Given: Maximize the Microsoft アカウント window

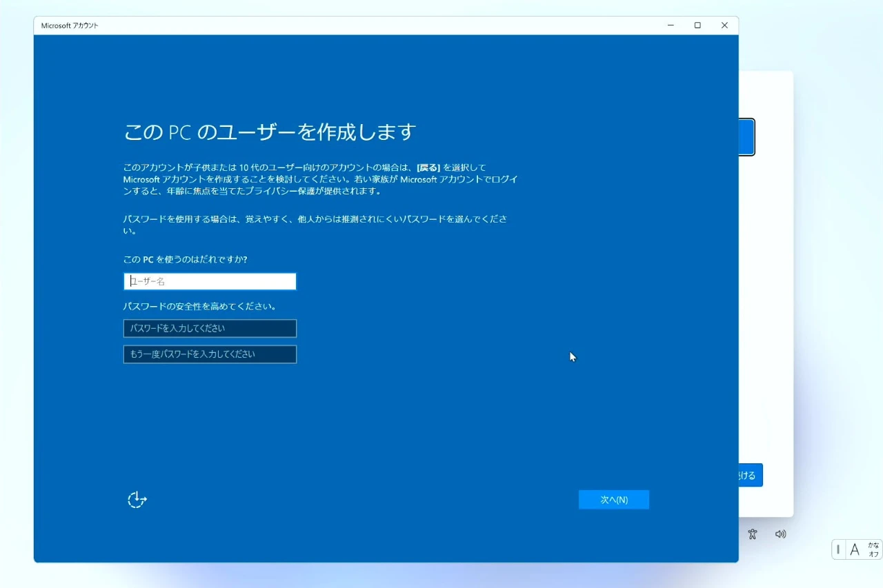Looking at the screenshot, I should click(697, 26).
